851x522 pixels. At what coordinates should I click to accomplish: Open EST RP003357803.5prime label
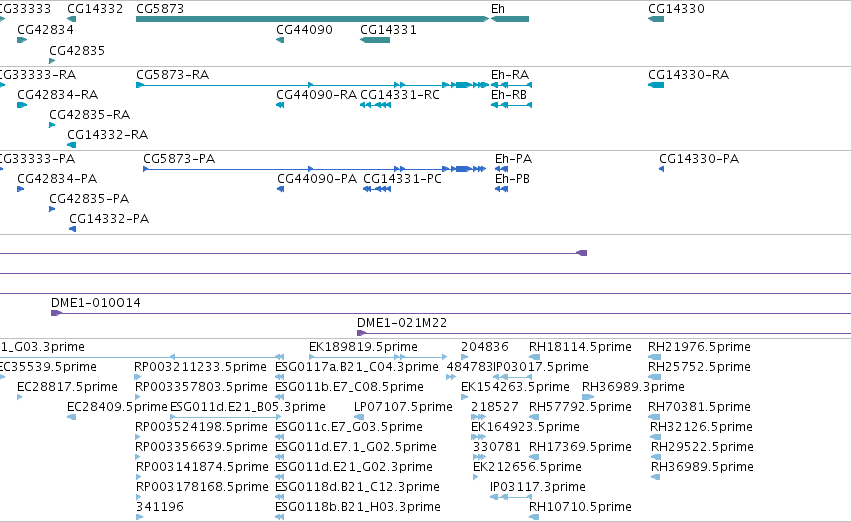[x=201, y=387]
